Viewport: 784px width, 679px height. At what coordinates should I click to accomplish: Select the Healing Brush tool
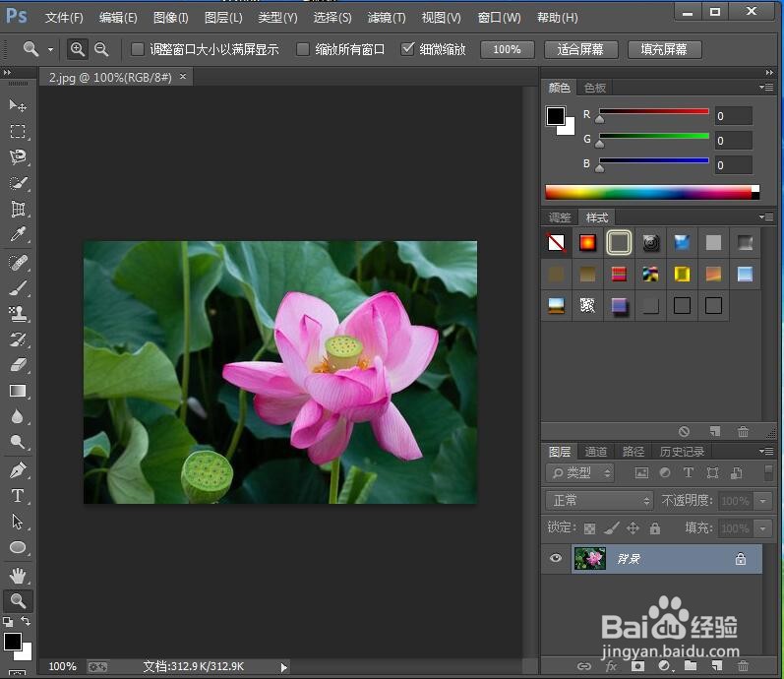click(x=18, y=262)
